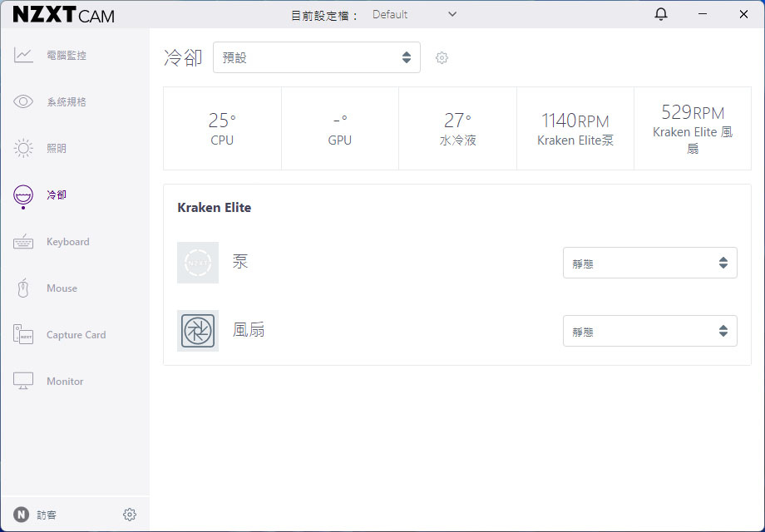Click the 冷卻 page title
The image size is (765, 532).
183,57
